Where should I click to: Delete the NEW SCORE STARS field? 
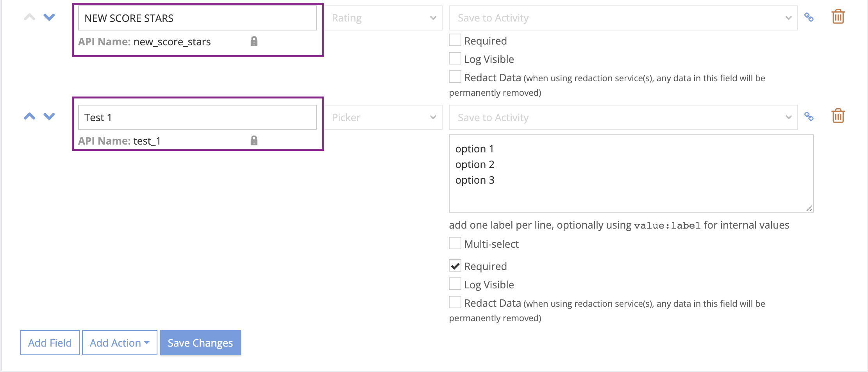(838, 17)
